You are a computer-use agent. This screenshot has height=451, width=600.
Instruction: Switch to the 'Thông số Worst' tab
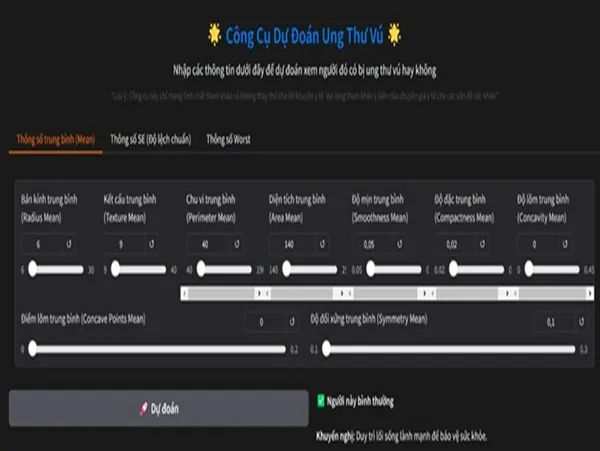pos(228,139)
